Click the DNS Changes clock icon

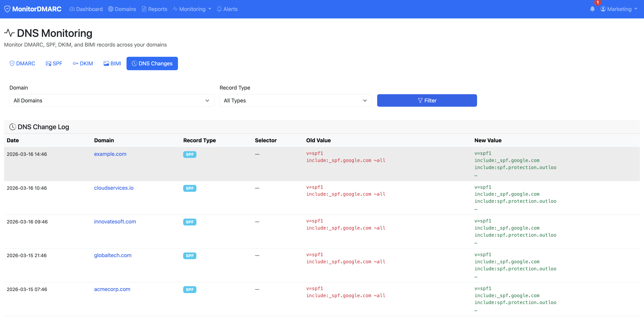coord(135,63)
